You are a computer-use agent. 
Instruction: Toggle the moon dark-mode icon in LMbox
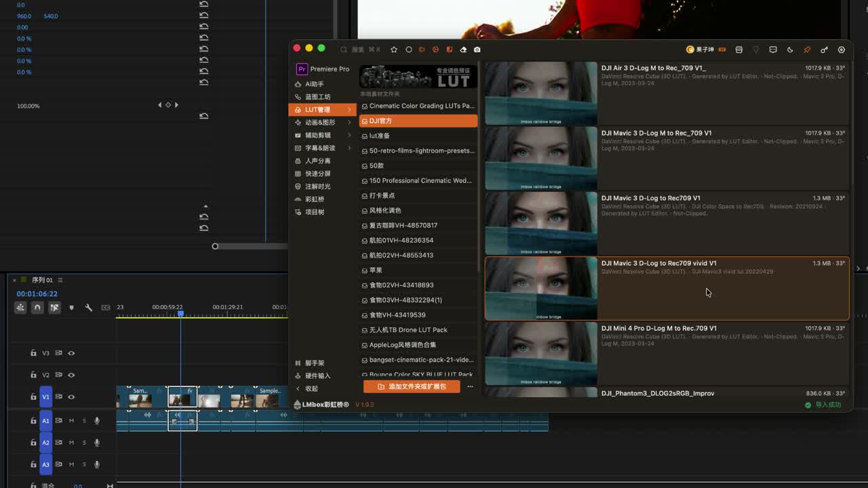click(x=790, y=49)
